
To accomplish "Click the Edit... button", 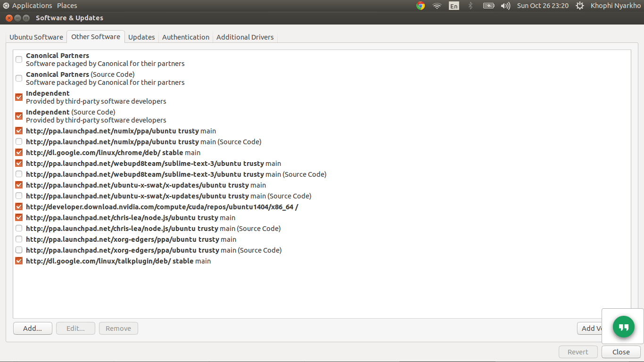I will click(x=75, y=329).
